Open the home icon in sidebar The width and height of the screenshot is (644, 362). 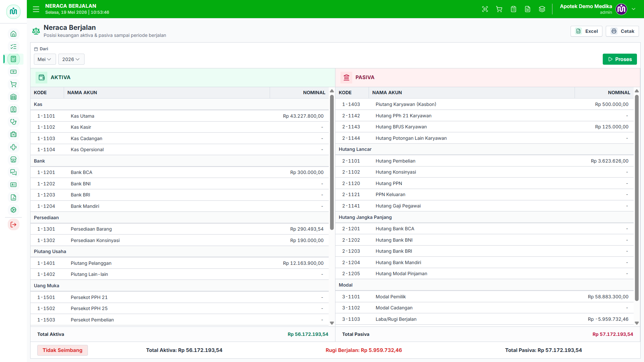click(13, 34)
